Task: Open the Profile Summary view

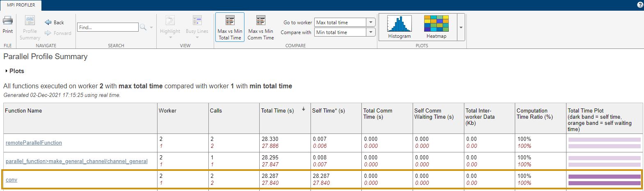Action: 30,21
